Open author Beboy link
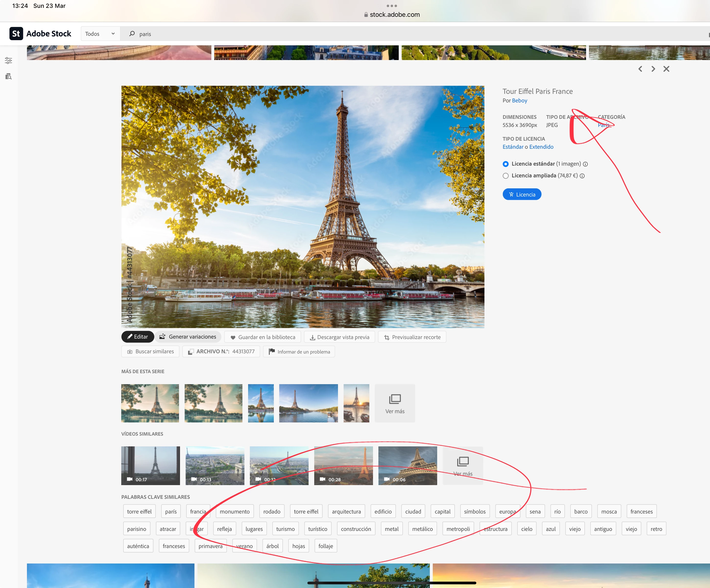This screenshot has height=588, width=710. (x=519, y=100)
